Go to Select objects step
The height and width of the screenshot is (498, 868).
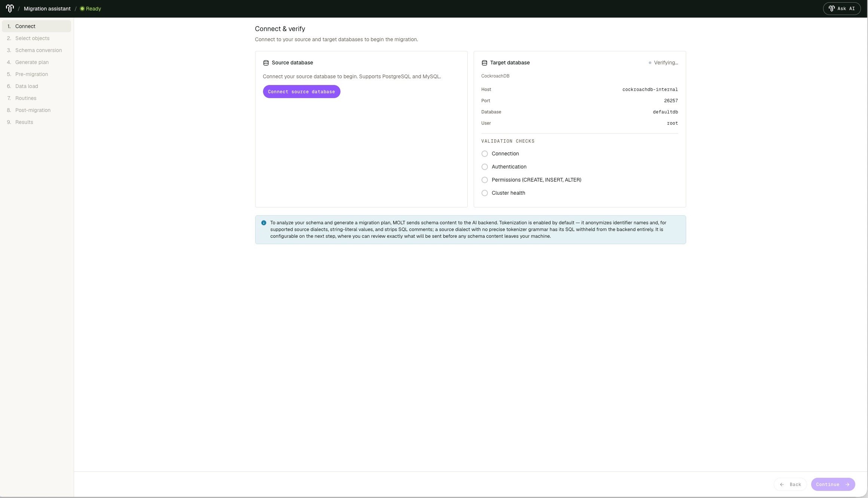point(36,38)
